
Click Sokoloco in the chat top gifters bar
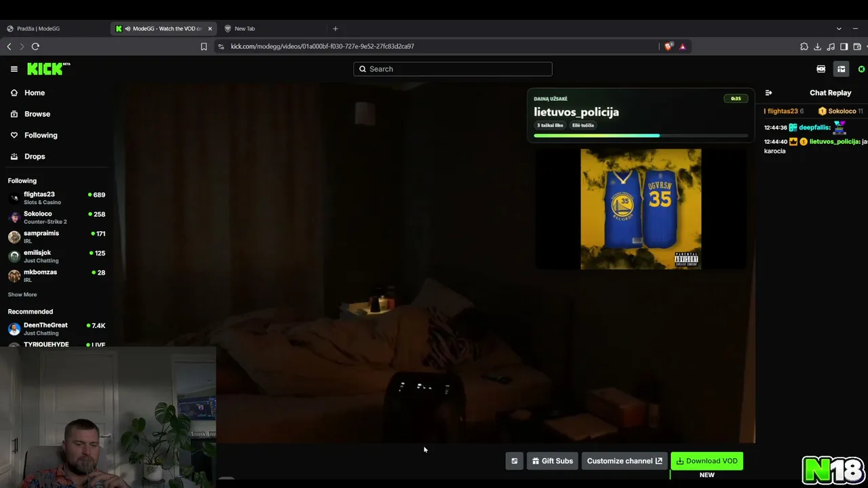[x=842, y=111]
